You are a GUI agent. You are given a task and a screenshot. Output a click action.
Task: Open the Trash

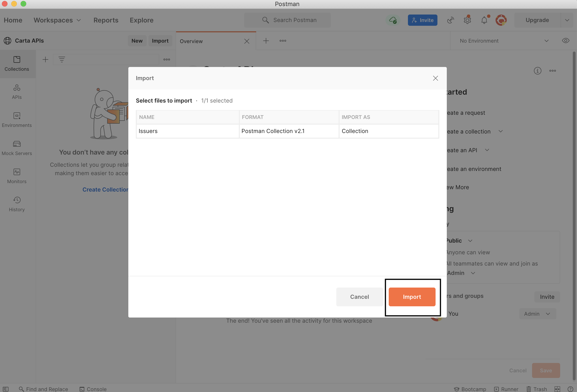coord(536,389)
